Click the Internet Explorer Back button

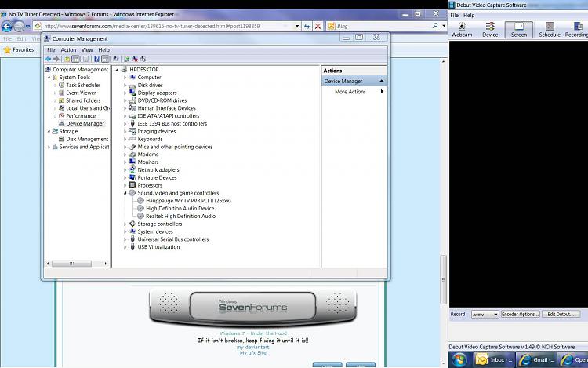pos(7,26)
